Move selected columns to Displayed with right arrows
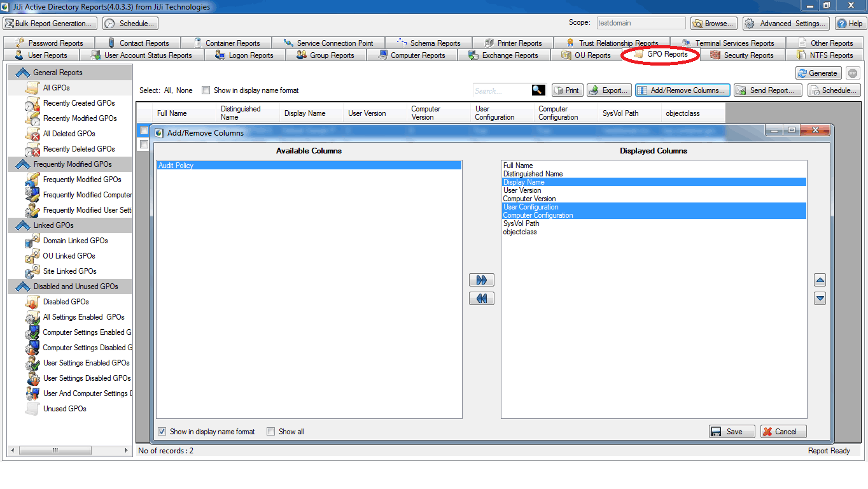 coord(482,280)
